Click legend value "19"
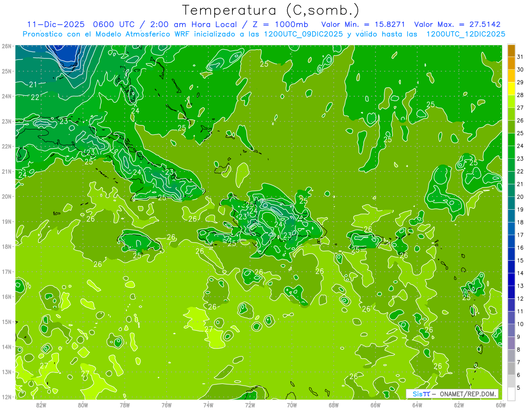 [520, 209]
